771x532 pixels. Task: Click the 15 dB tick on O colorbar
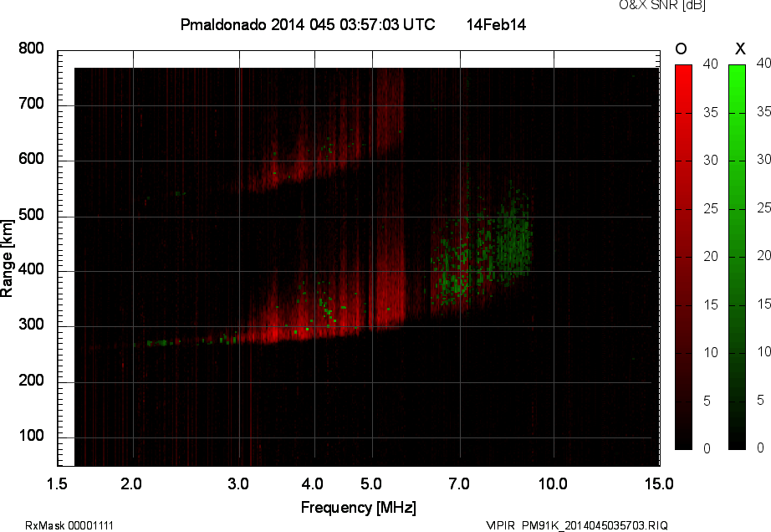pos(711,304)
